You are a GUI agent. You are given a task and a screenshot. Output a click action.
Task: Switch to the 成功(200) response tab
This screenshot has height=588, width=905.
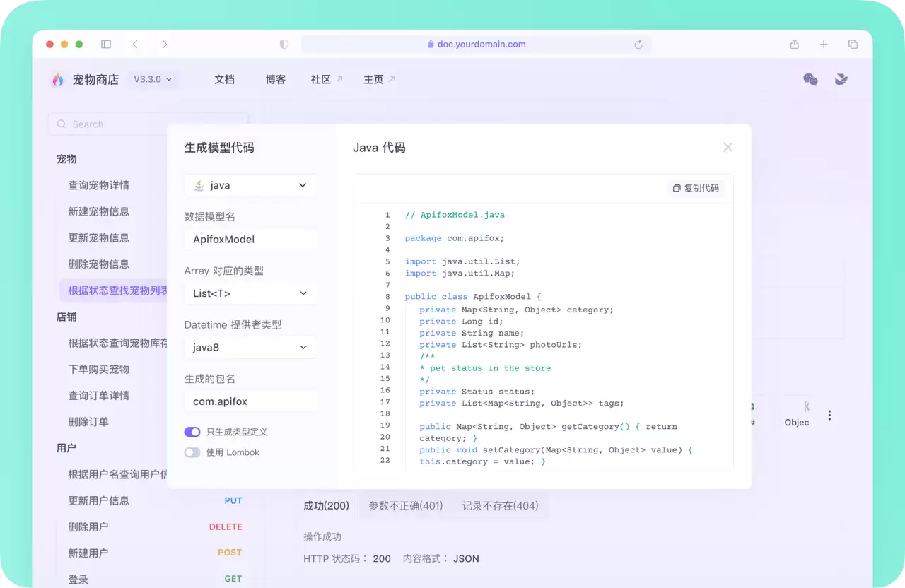click(x=327, y=505)
